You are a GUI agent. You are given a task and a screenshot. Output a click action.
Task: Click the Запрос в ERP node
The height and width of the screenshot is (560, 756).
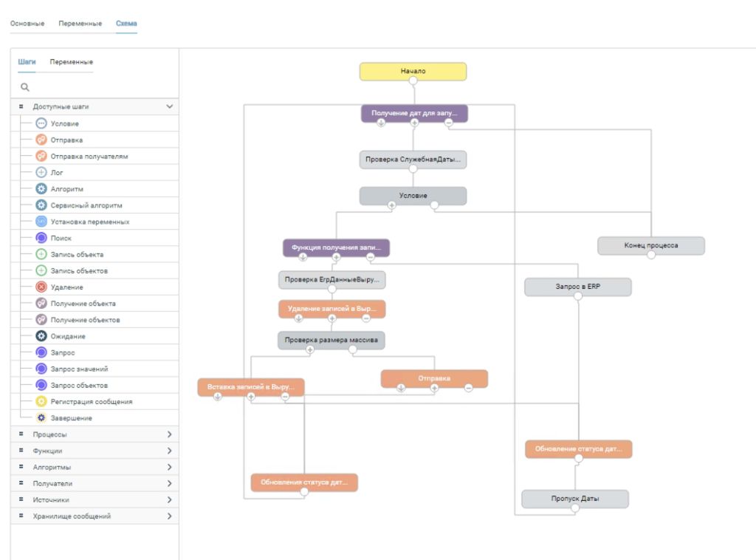[x=577, y=287]
